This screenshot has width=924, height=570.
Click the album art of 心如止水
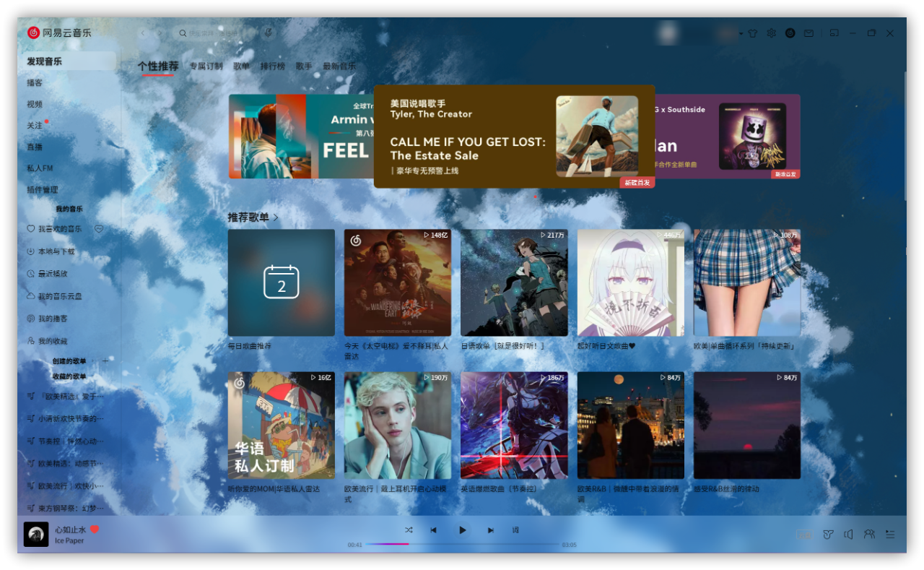[36, 535]
